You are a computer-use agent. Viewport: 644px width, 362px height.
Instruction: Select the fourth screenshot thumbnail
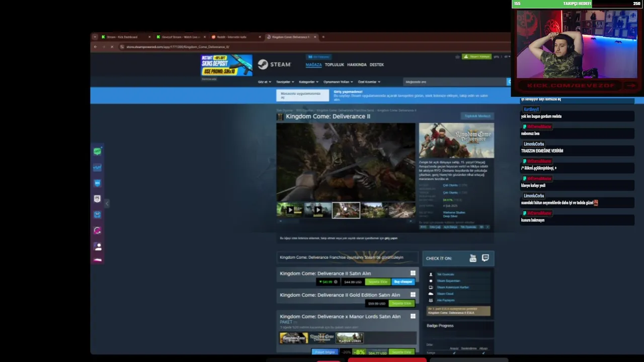[374, 210]
